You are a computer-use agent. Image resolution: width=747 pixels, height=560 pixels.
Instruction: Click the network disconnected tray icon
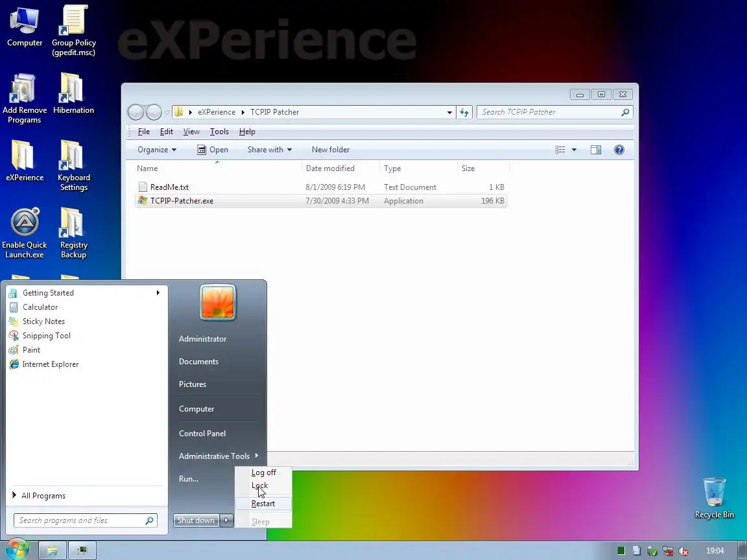click(667, 551)
